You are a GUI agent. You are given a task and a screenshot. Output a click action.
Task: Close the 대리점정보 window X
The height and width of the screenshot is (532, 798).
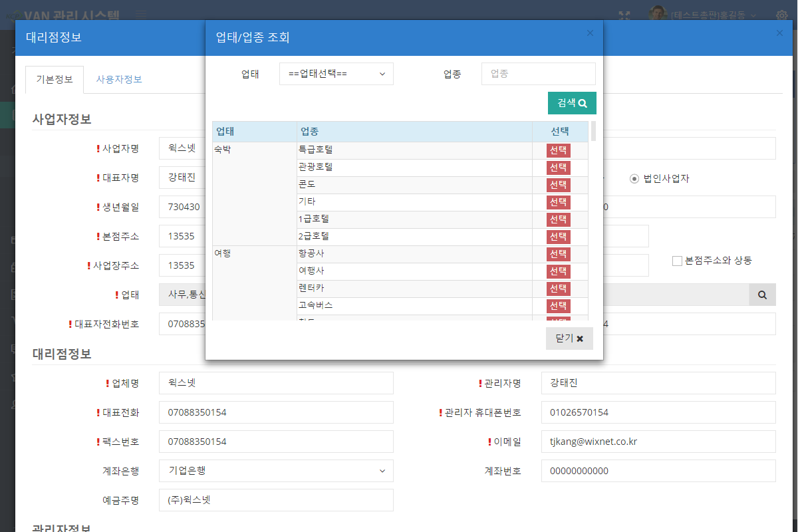[x=780, y=33]
